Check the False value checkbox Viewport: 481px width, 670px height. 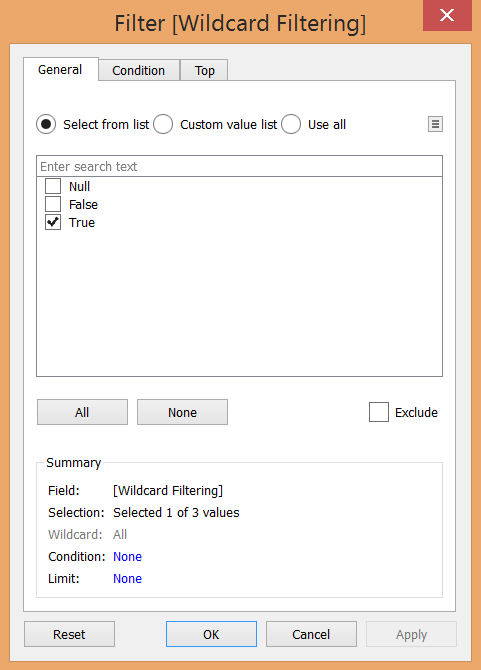coord(53,204)
